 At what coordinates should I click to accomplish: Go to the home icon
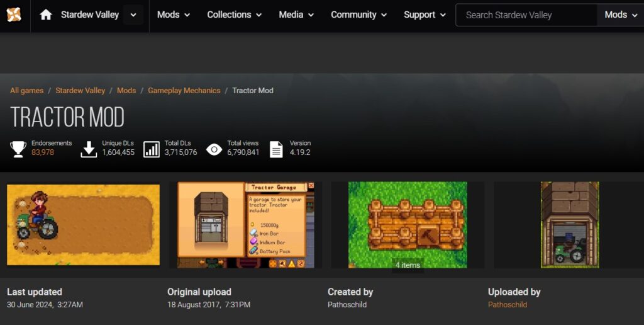pyautogui.click(x=45, y=15)
